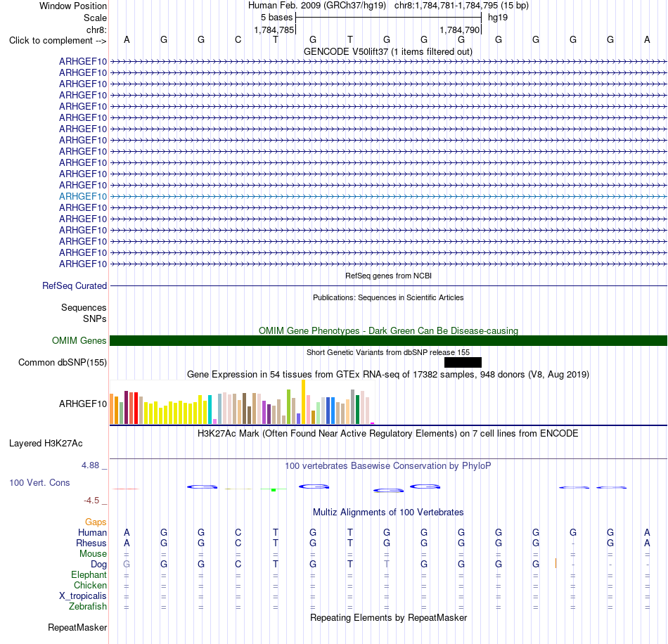Select the Dog alignment row label
Screen dimensions: 668x644
pos(98,565)
